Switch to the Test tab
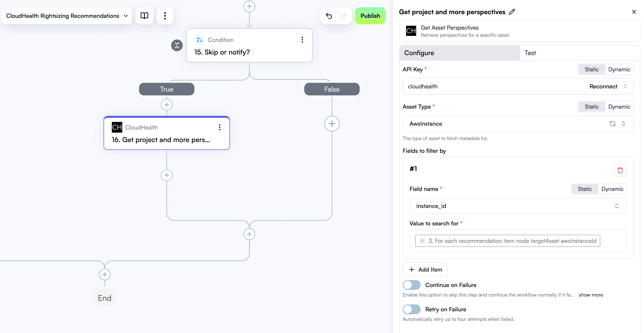The image size is (644, 333). [530, 53]
